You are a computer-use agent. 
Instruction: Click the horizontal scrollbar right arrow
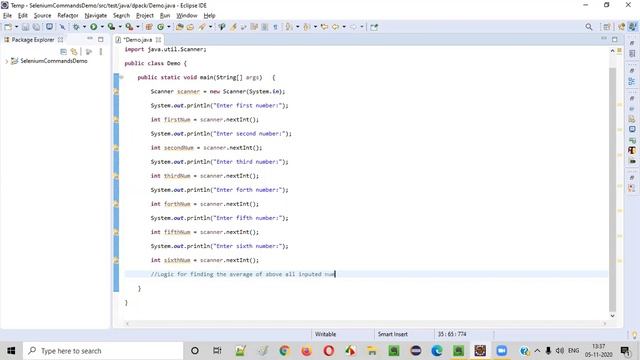click(x=604, y=324)
